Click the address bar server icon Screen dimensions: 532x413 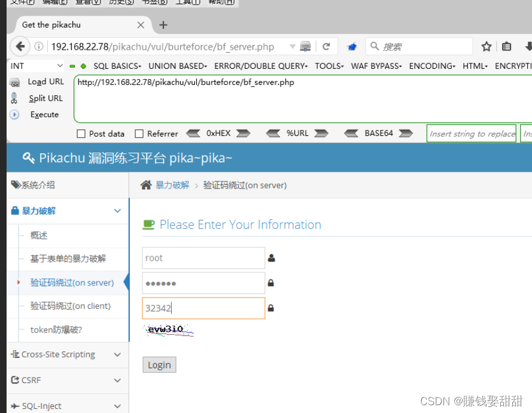coord(305,47)
